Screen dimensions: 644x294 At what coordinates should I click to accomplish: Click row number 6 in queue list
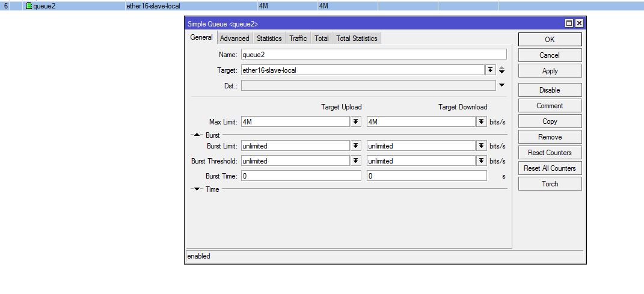coord(6,6)
